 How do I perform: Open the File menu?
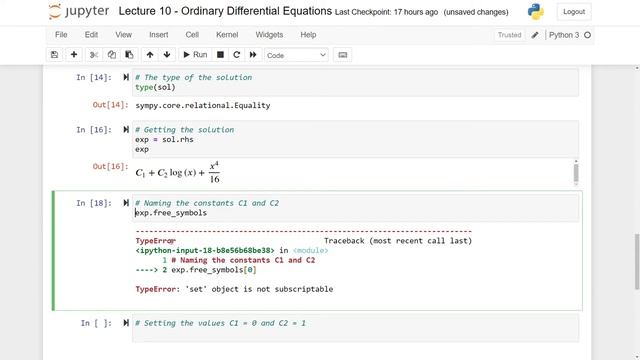click(x=61, y=35)
